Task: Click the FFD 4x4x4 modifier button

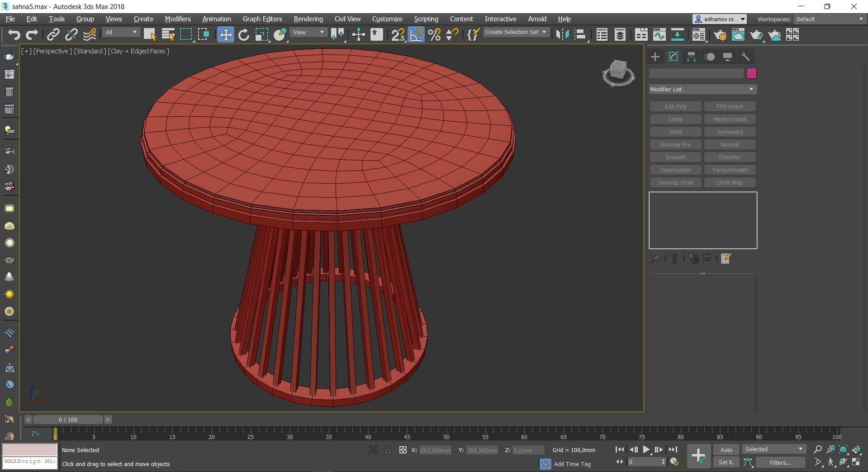Action: click(730, 106)
